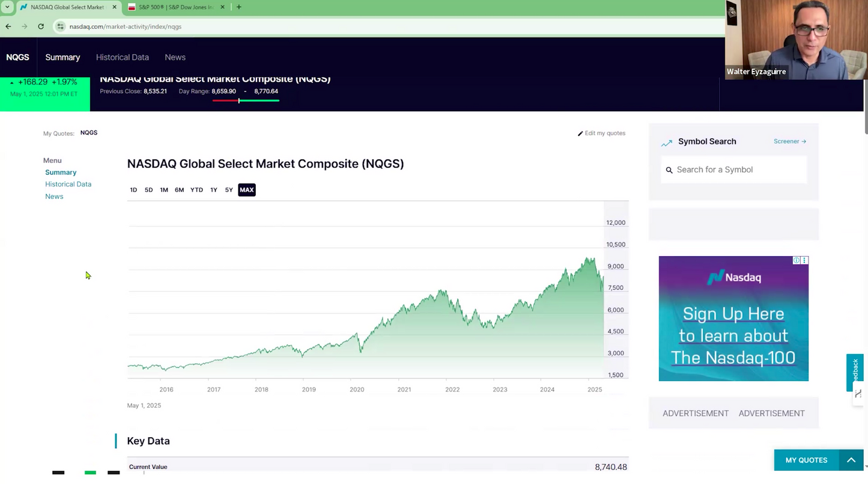The image size is (868, 484).
Task: Reload the page with refresh icon
Action: pos(41,26)
